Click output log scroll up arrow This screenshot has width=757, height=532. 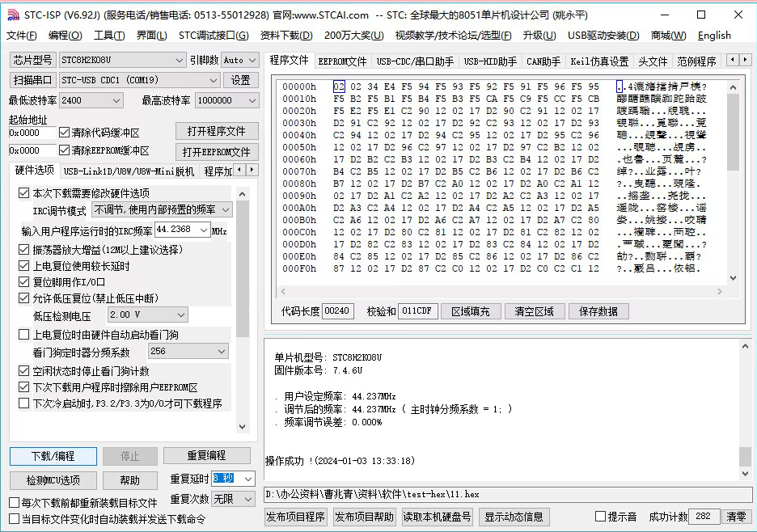[745, 346]
